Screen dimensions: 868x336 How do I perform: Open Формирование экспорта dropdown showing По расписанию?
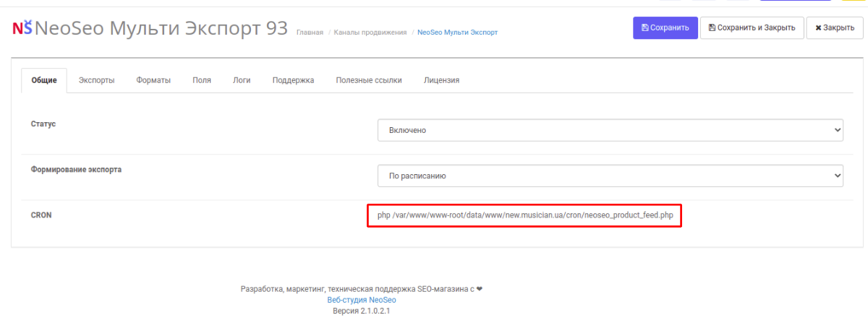click(x=610, y=176)
